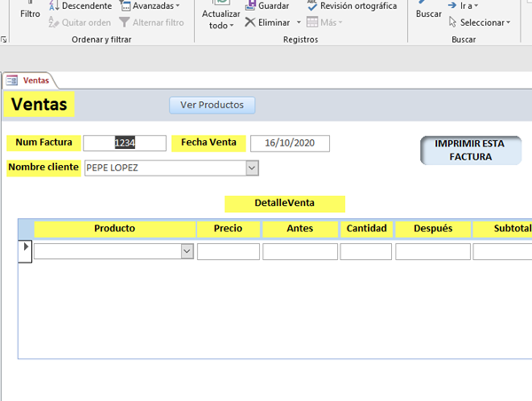Open Avanzadas filter options dropdown

[x=151, y=6]
